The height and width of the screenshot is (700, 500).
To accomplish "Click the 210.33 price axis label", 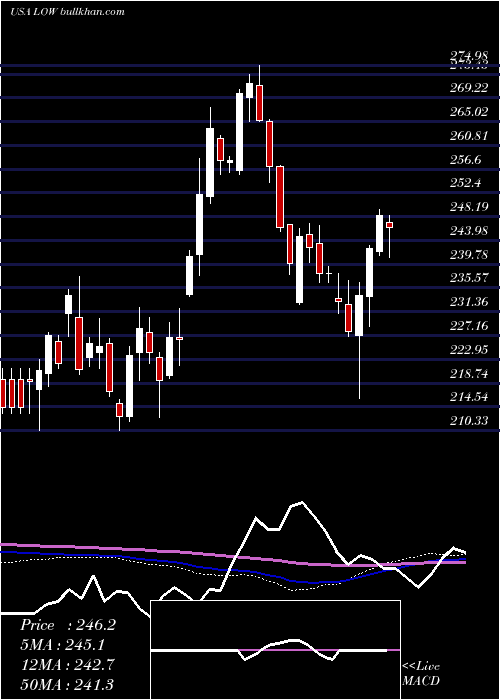I will (x=469, y=421).
